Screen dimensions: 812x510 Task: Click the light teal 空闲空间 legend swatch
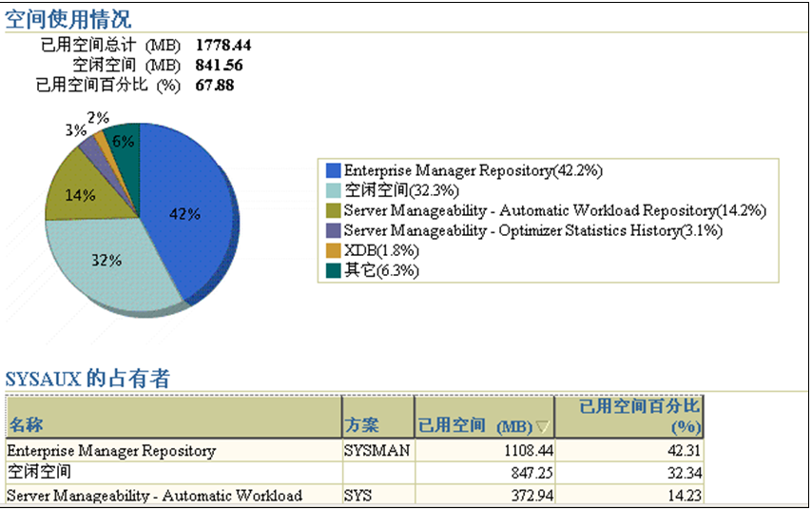pos(333,190)
